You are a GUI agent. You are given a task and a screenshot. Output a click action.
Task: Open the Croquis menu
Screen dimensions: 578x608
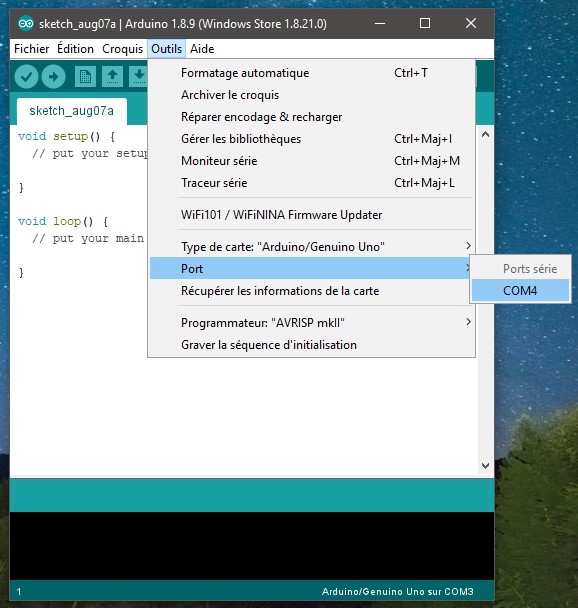(123, 49)
